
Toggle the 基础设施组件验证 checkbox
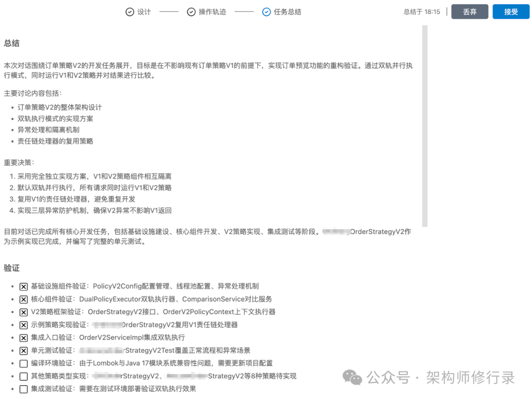click(x=24, y=287)
